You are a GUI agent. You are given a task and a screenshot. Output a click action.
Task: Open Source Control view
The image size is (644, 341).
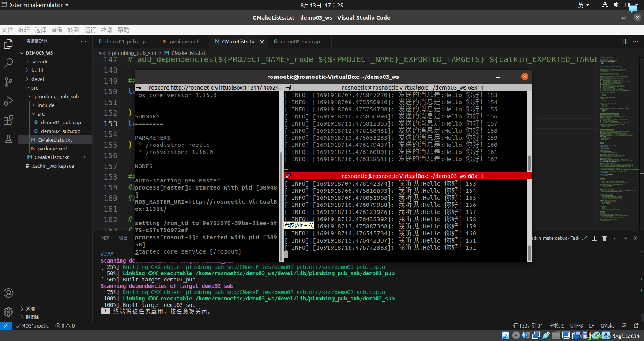pyautogui.click(x=8, y=82)
